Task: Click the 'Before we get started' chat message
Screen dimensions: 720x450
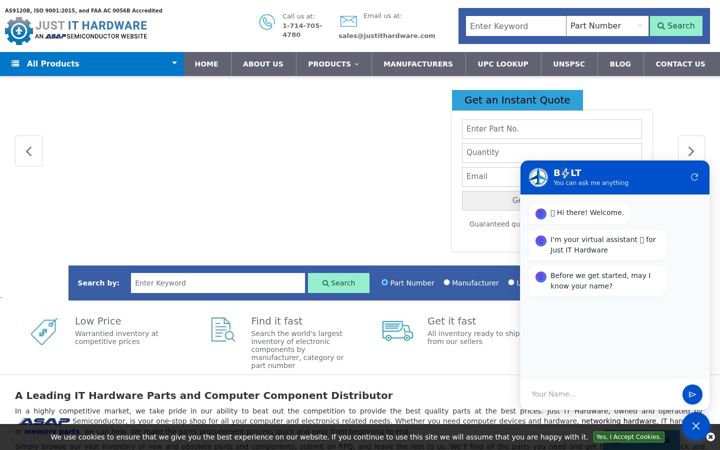Action: 597,281
